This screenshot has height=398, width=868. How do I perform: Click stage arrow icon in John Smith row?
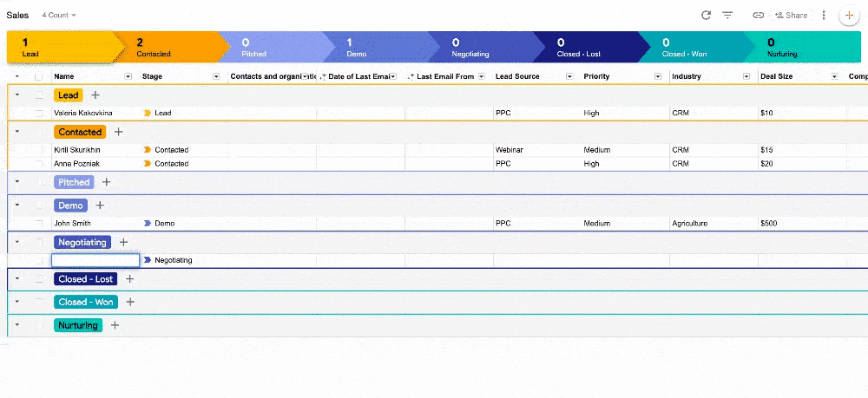148,224
